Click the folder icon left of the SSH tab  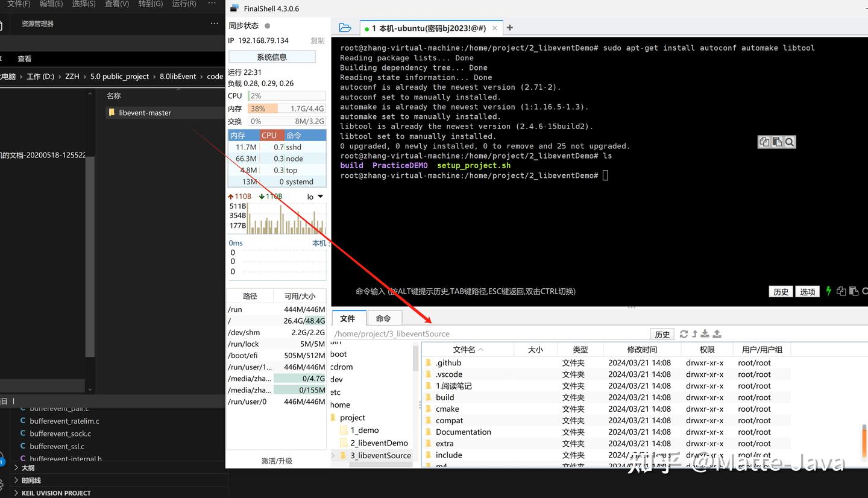[345, 27]
